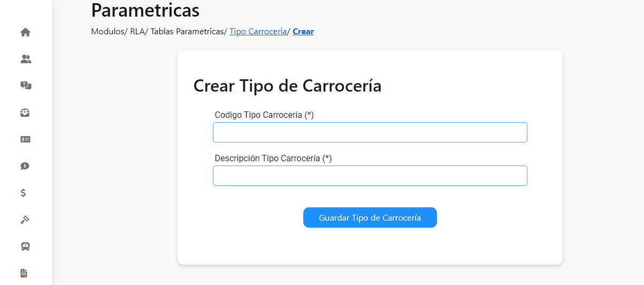Screen dimensions: 644x285
Task: Select the money bill card sidebar icon
Action: (x=25, y=139)
